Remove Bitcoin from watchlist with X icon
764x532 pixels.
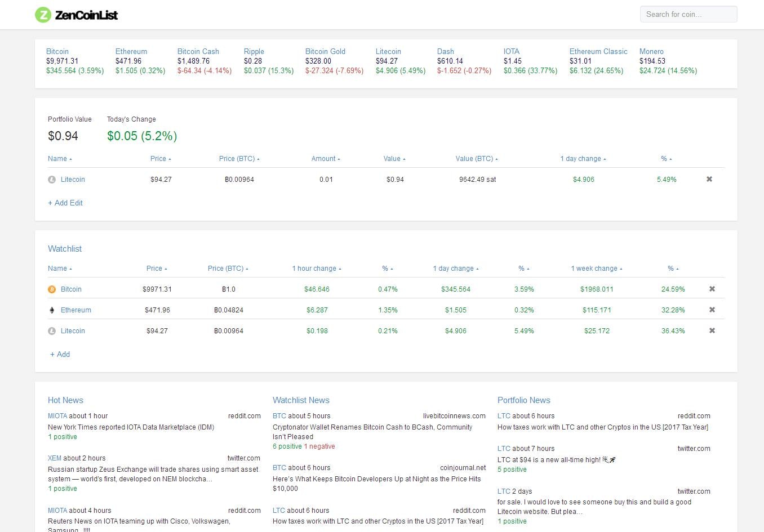click(712, 289)
